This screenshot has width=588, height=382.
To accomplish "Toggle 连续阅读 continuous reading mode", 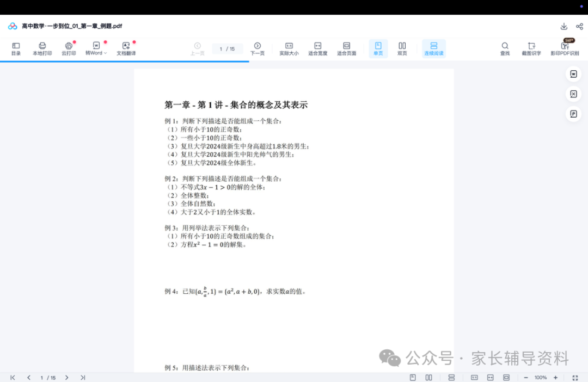I will pos(434,49).
